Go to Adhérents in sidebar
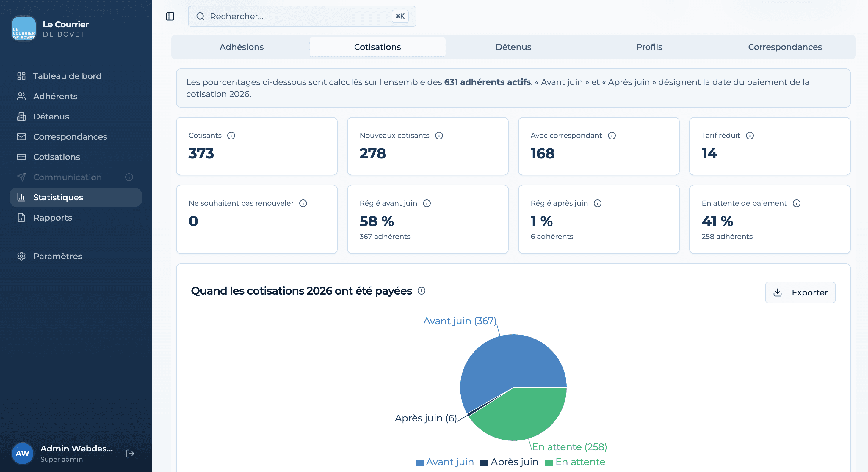This screenshot has width=868, height=472. 76,96
